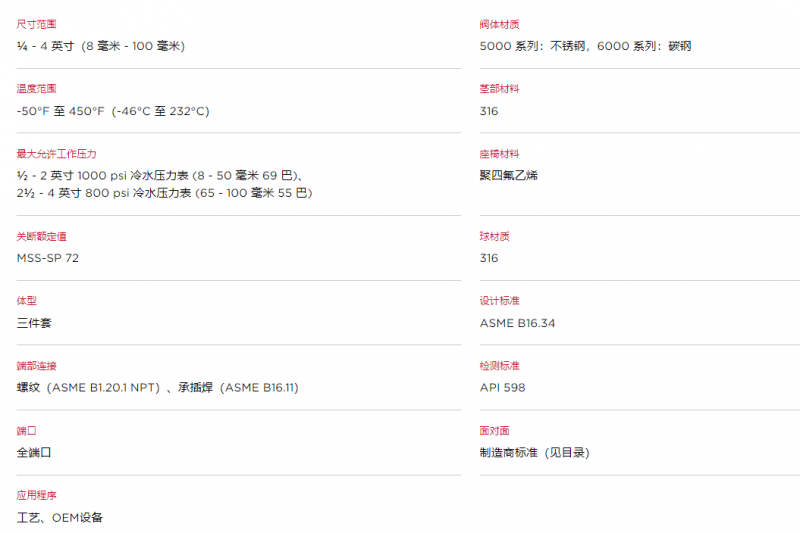The height and width of the screenshot is (533, 800).
Task: Select the API 598 test standard value
Action: point(503,388)
